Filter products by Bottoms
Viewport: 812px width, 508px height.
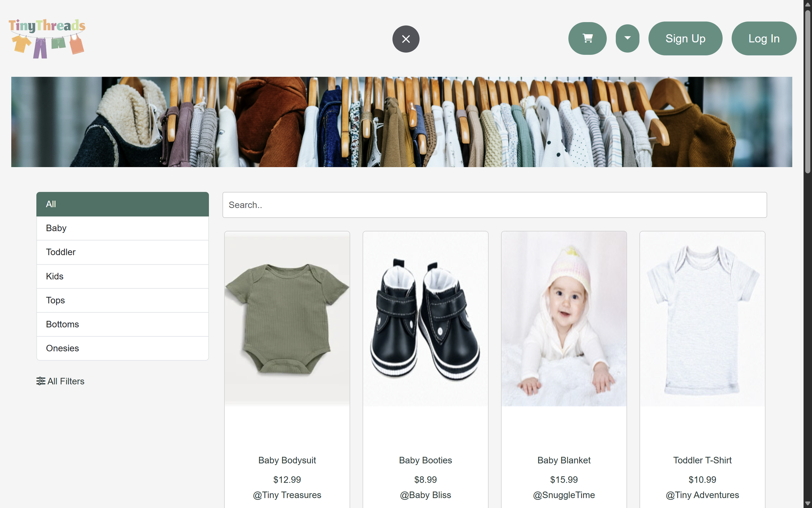point(122,324)
